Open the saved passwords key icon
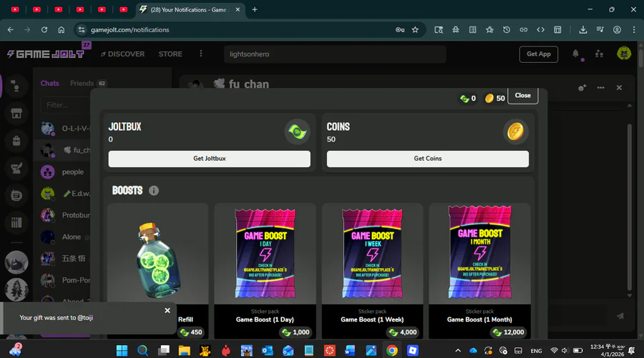The width and height of the screenshot is (644, 358). (x=400, y=29)
